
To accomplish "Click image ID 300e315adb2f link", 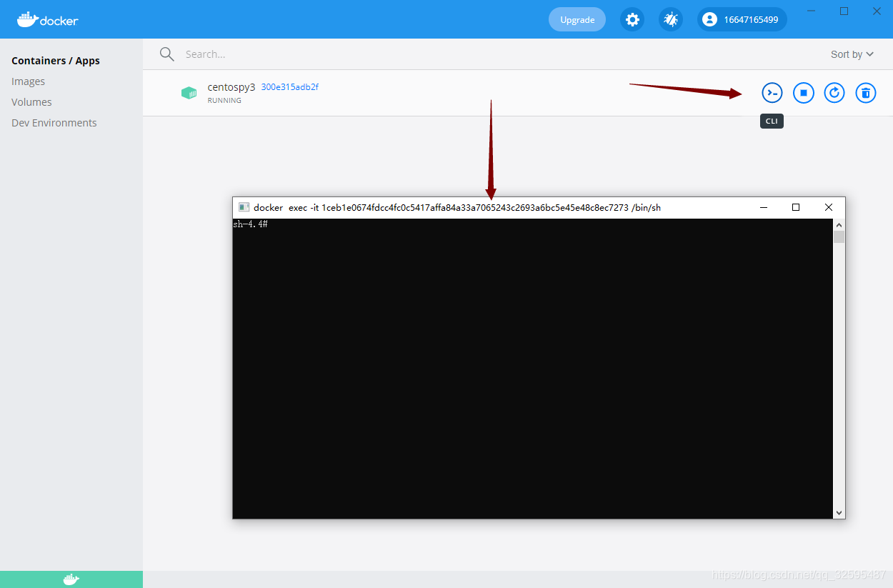I will tap(290, 87).
